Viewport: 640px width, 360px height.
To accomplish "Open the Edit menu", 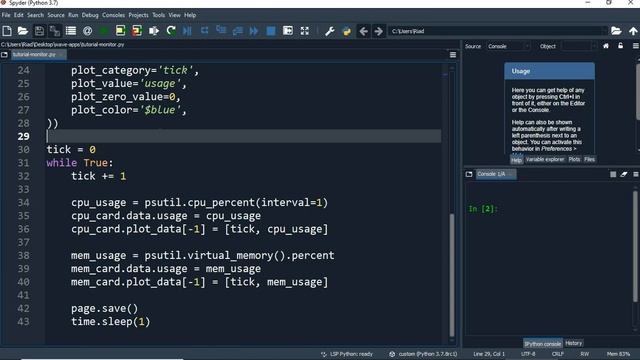I will pyautogui.click(x=19, y=15).
